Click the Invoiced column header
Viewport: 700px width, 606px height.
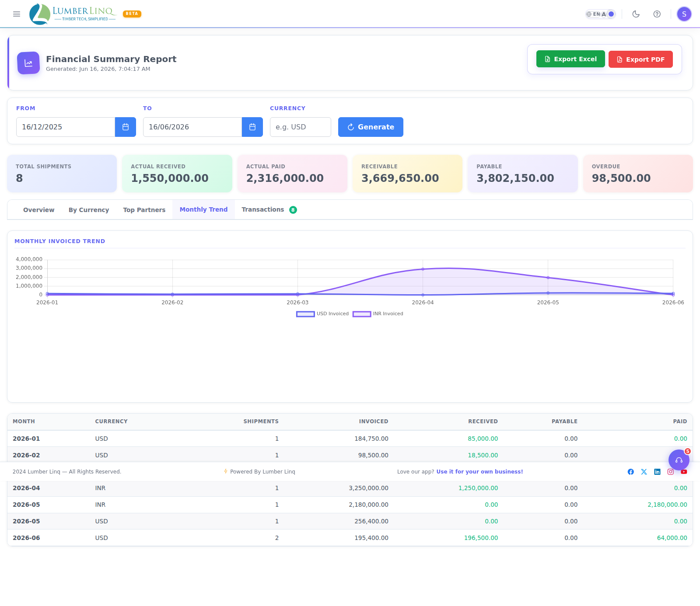pos(374,421)
